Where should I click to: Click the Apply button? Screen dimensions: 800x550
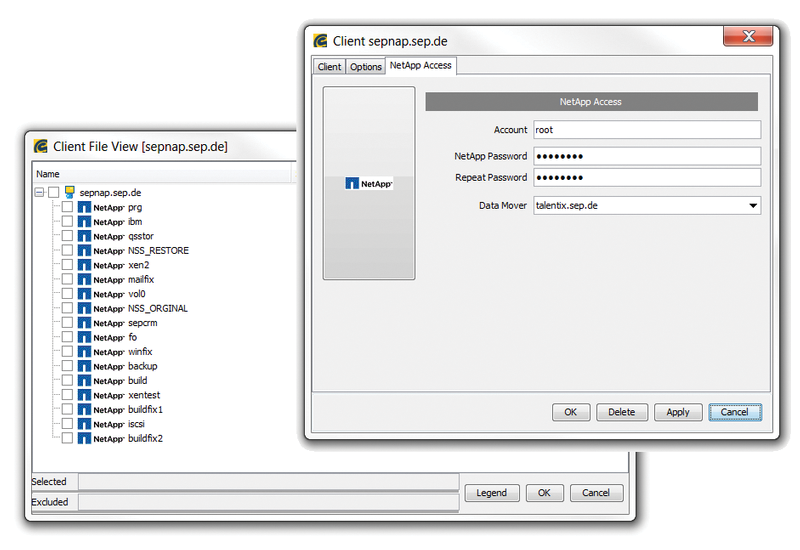[678, 412]
